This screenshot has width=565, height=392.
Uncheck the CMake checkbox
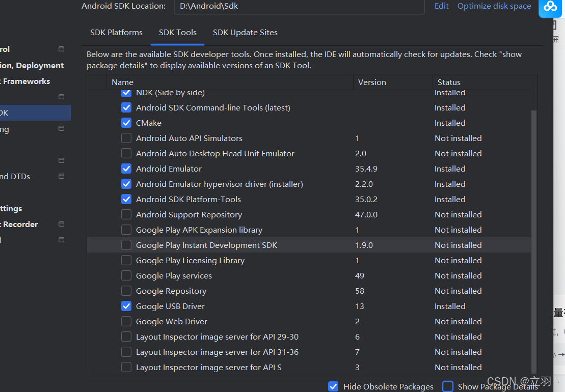(126, 123)
